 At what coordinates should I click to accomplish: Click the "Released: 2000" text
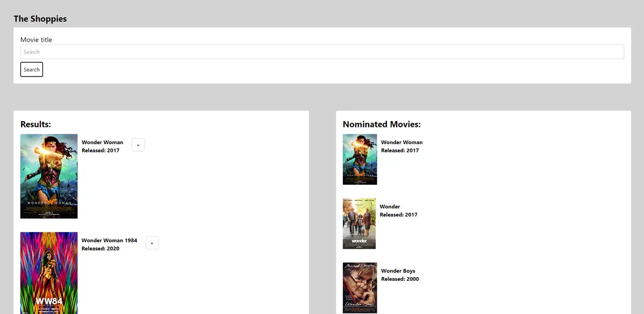click(400, 279)
